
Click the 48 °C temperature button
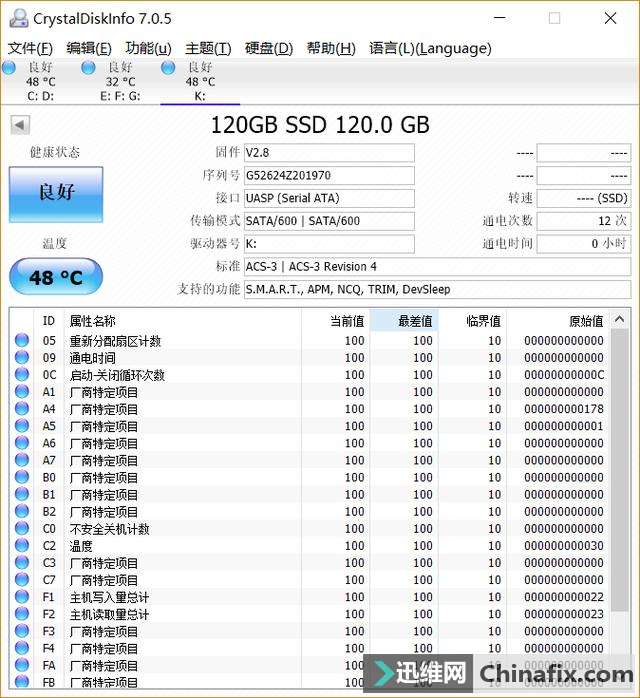(56, 276)
